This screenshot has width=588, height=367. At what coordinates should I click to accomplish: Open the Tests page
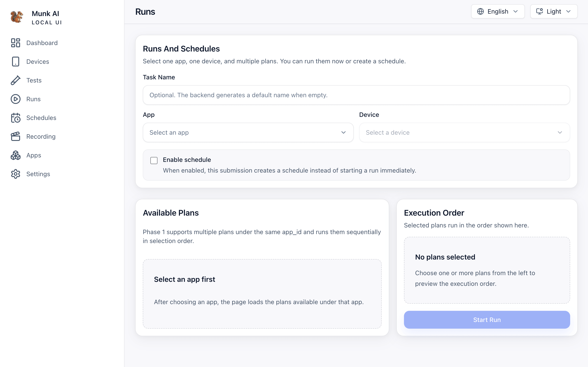point(34,80)
